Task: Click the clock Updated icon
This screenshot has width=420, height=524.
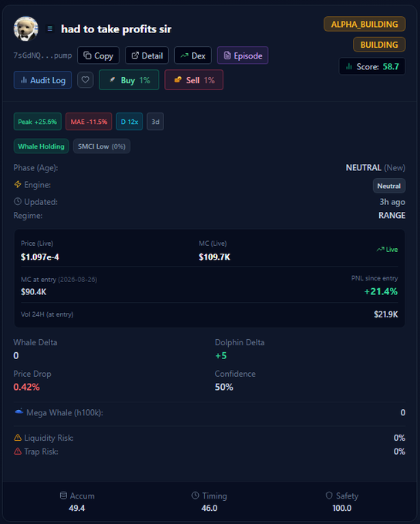Action: point(18,202)
